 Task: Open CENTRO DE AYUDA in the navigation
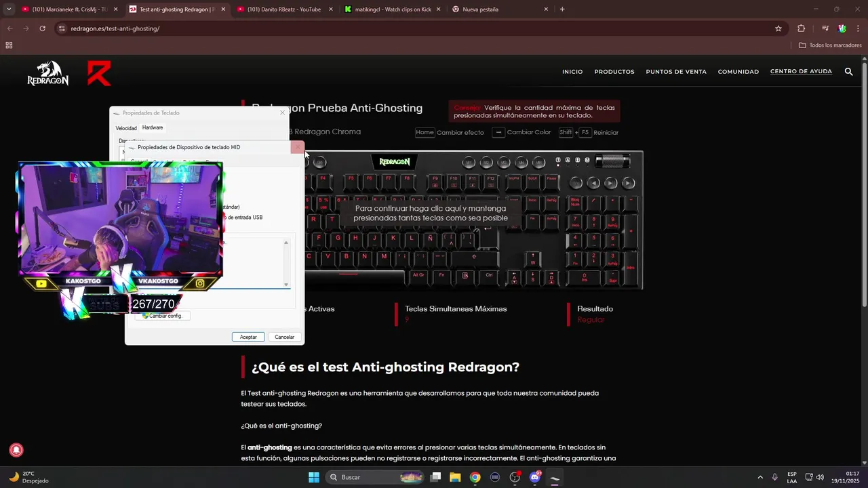pos(801,71)
